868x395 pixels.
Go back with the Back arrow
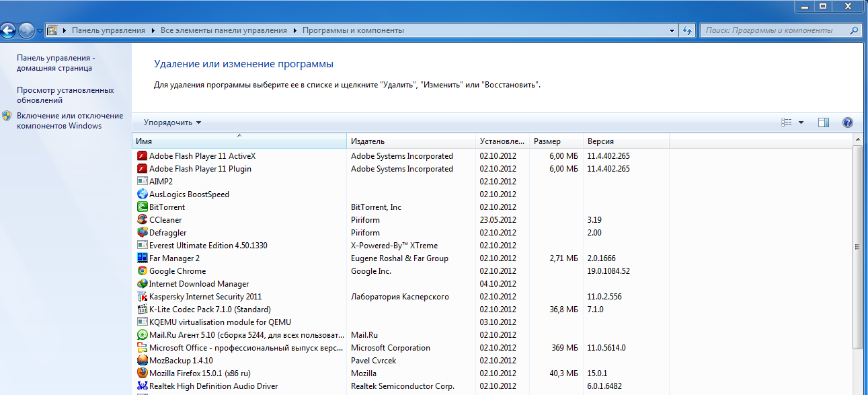(7, 30)
